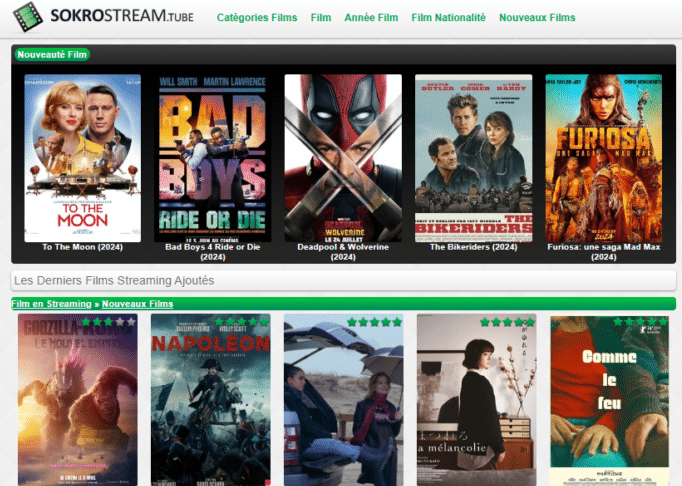
Task: Click the Deadpool & Wolverine (2024) title
Action: [343, 252]
